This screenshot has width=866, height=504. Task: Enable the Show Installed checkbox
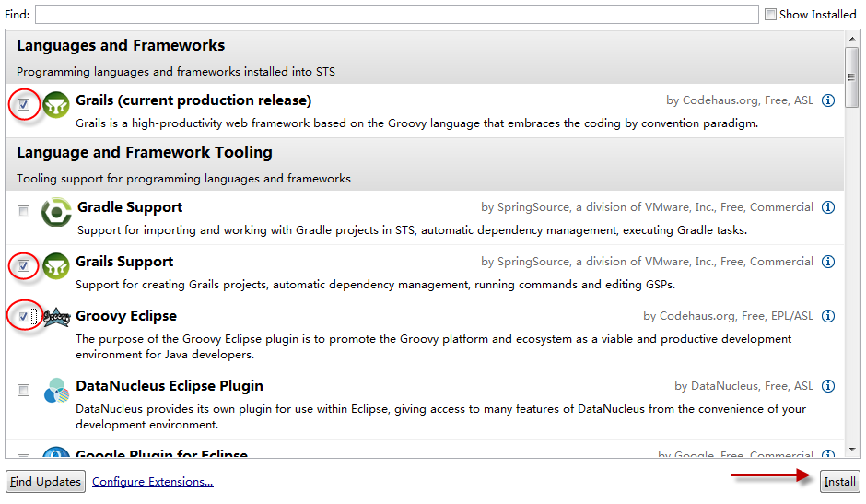pyautogui.click(x=770, y=15)
